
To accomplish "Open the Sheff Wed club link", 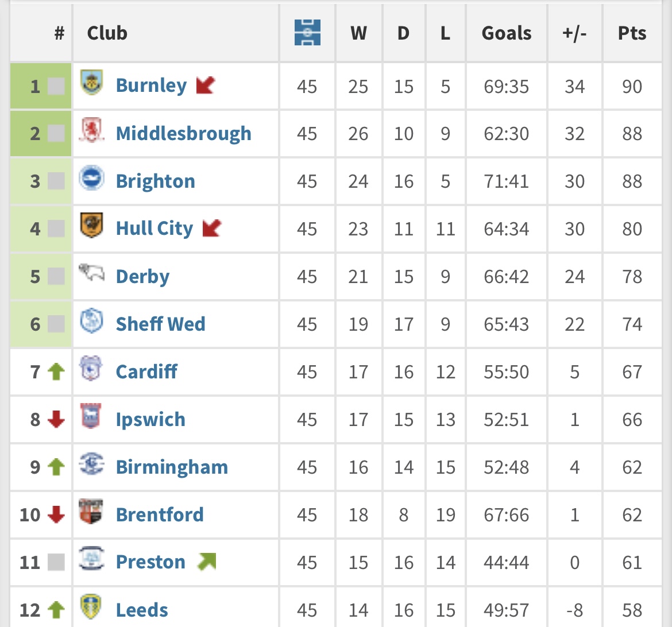I will [160, 324].
